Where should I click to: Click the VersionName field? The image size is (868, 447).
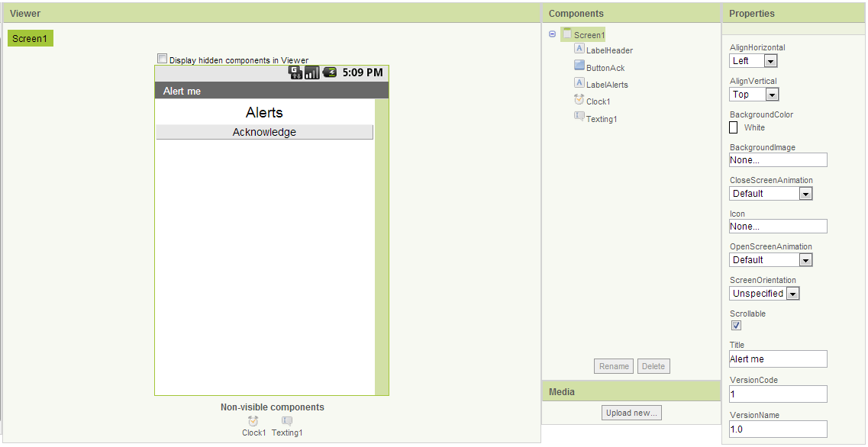click(779, 429)
